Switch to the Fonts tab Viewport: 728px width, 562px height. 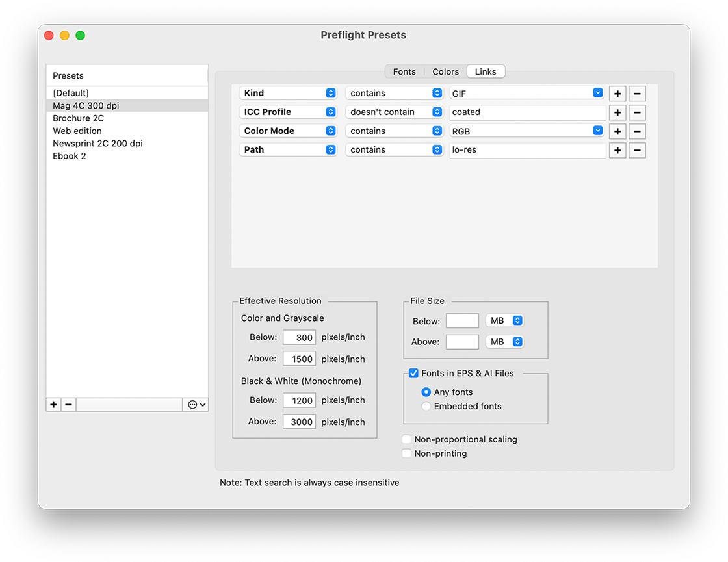[x=404, y=71]
